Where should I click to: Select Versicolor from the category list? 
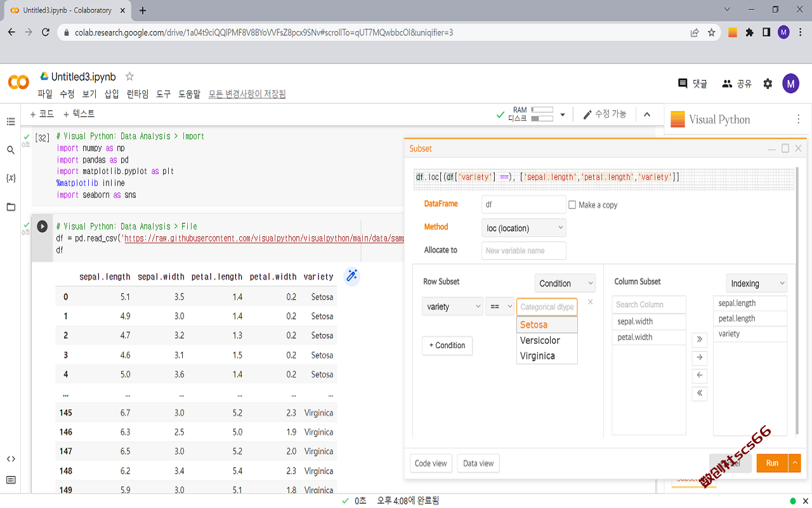click(547, 340)
